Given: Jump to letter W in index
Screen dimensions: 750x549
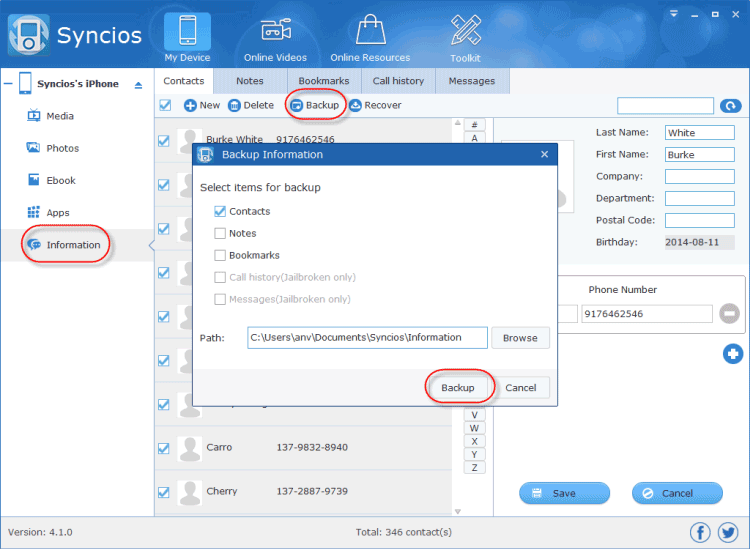Looking at the screenshot, I should (x=474, y=428).
